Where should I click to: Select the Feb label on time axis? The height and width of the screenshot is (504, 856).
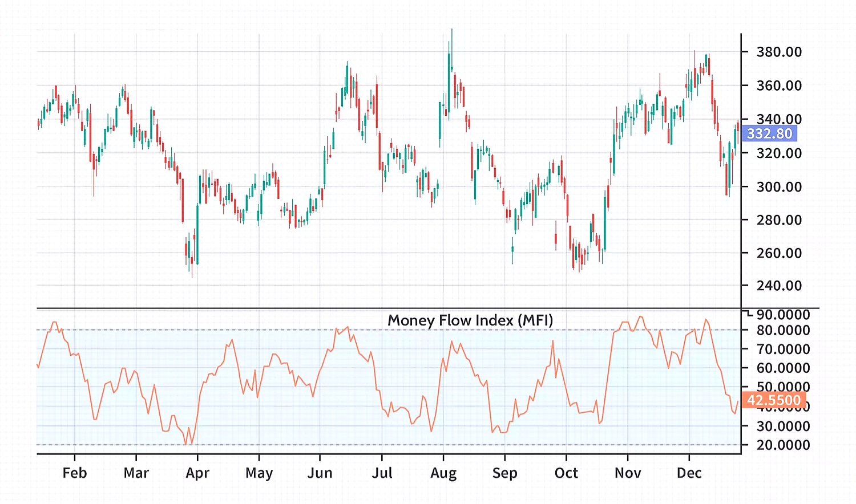(75, 473)
